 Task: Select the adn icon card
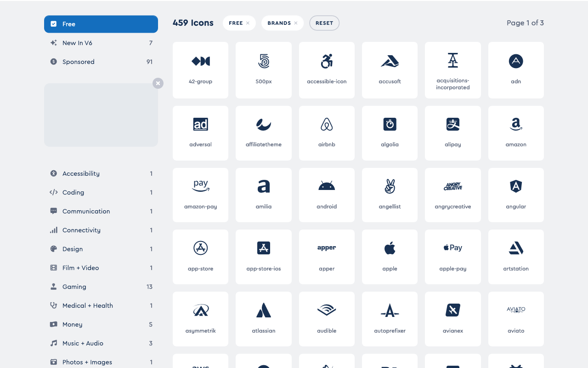516,70
